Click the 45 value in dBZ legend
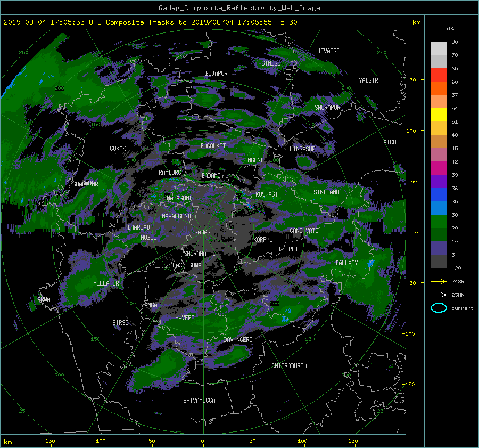Viewport: 479px width, 448px height. click(455, 148)
